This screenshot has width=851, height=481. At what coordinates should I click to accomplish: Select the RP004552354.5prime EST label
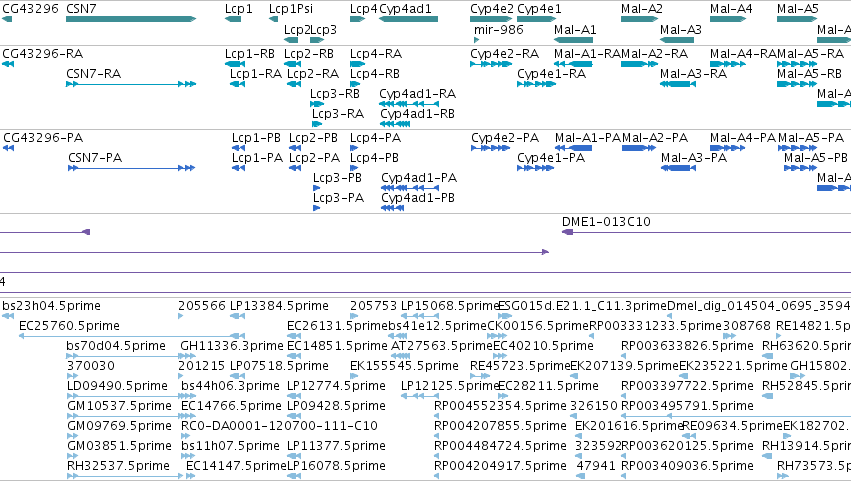point(500,406)
